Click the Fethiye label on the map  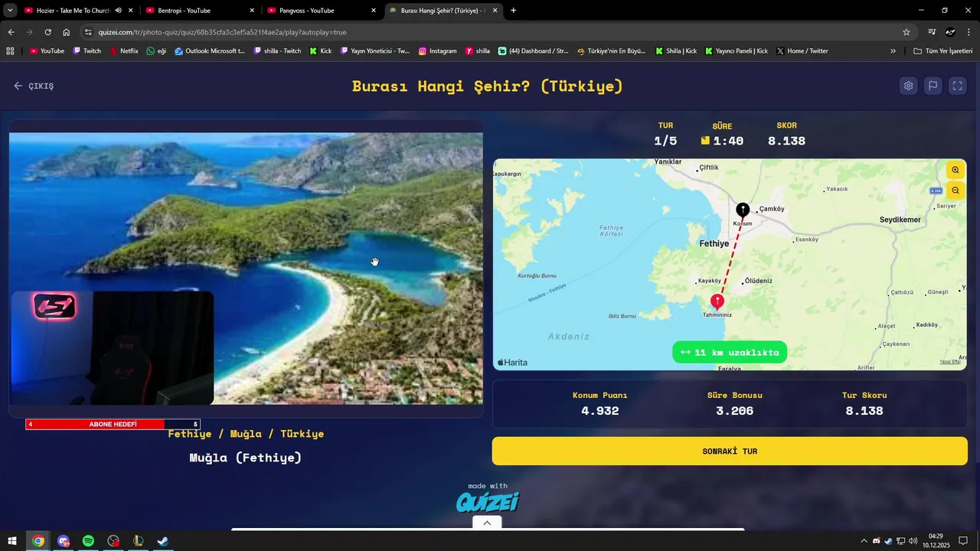pos(714,243)
